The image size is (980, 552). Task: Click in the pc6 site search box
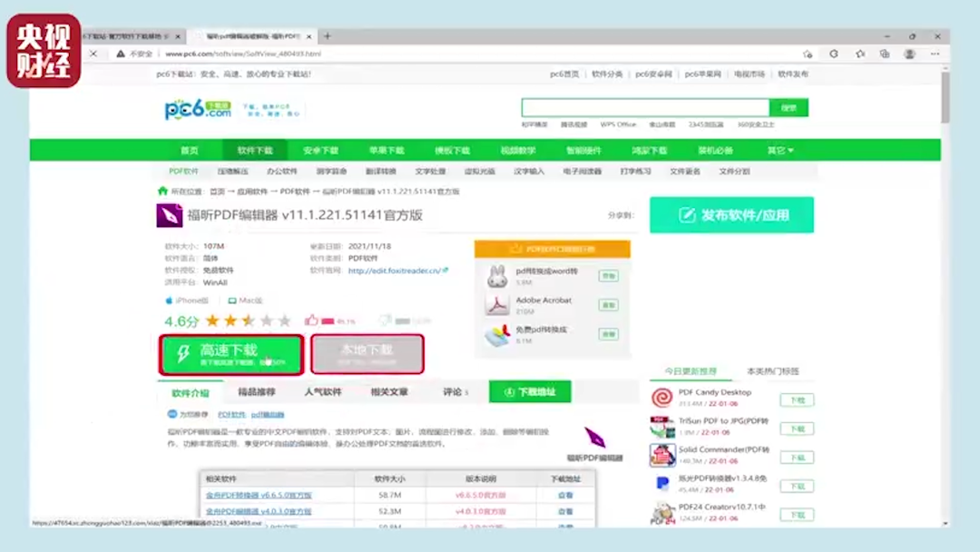point(645,108)
